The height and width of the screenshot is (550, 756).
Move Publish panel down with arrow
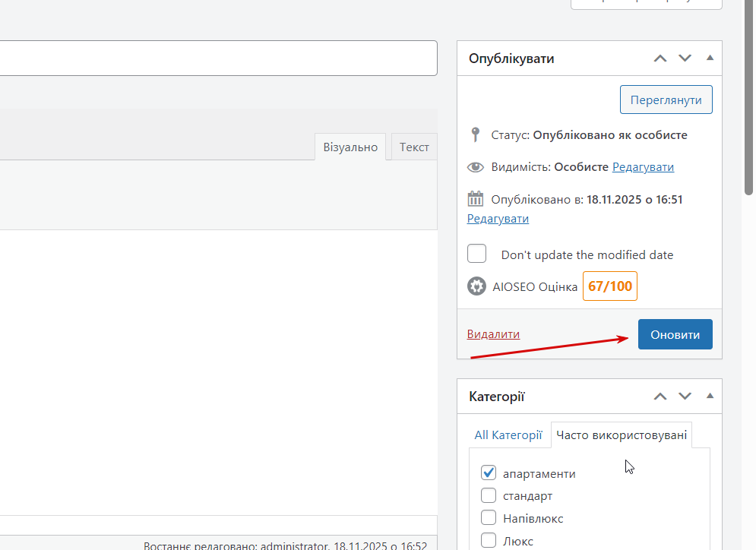click(x=685, y=58)
